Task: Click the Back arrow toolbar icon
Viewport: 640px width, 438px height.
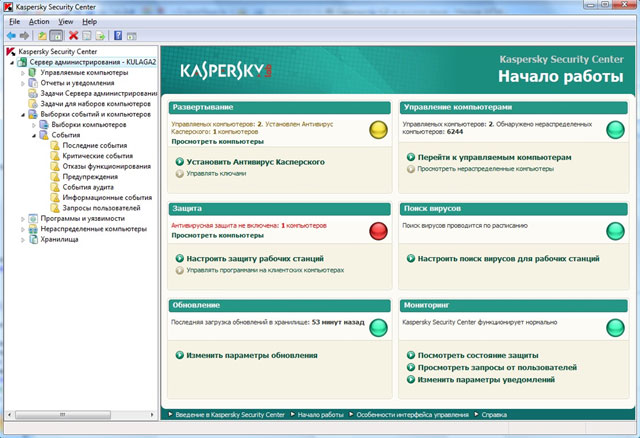Action: 11,36
